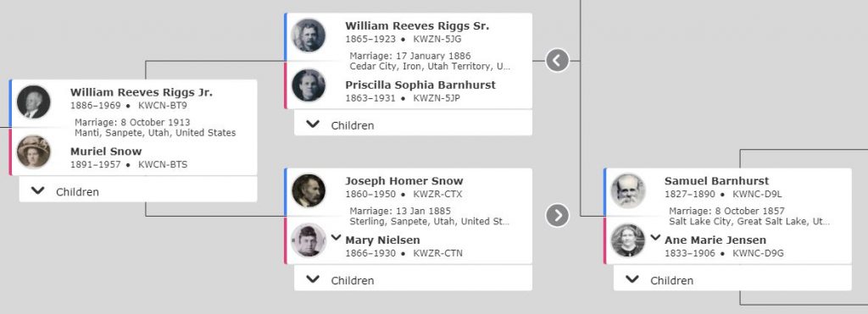Viewport: 868px width, 314px height.
Task: Open spouse dropdown beside Mary Nielsen
Action: coord(336,238)
